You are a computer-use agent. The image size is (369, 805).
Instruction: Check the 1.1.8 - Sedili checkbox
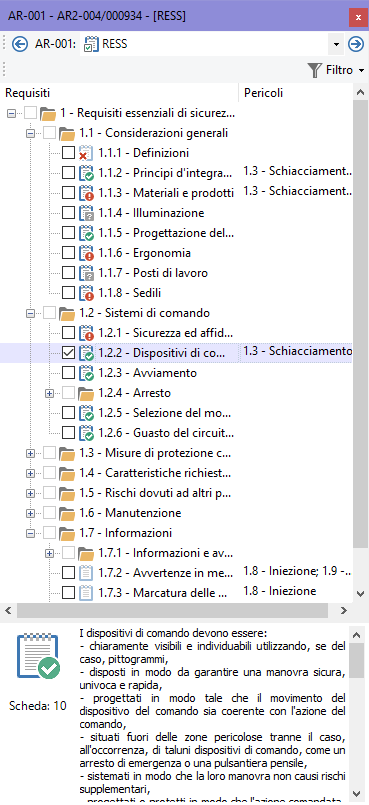tap(69, 293)
